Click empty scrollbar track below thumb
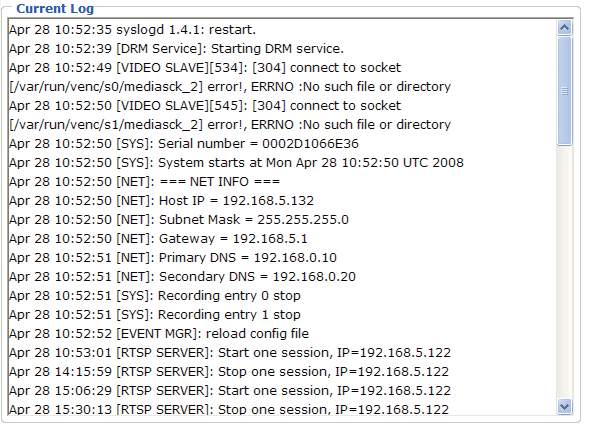 [x=565, y=272]
